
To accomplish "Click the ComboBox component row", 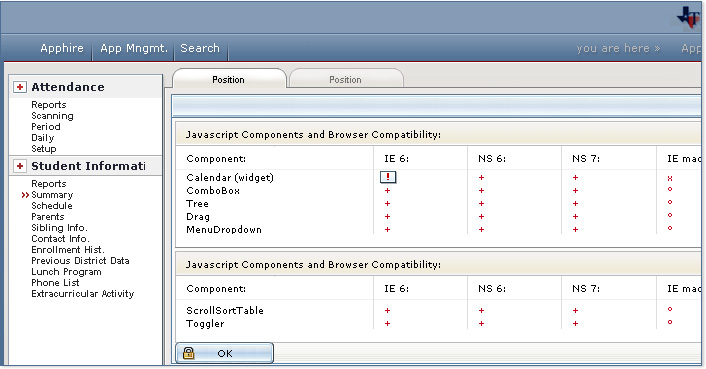I will 213,191.
